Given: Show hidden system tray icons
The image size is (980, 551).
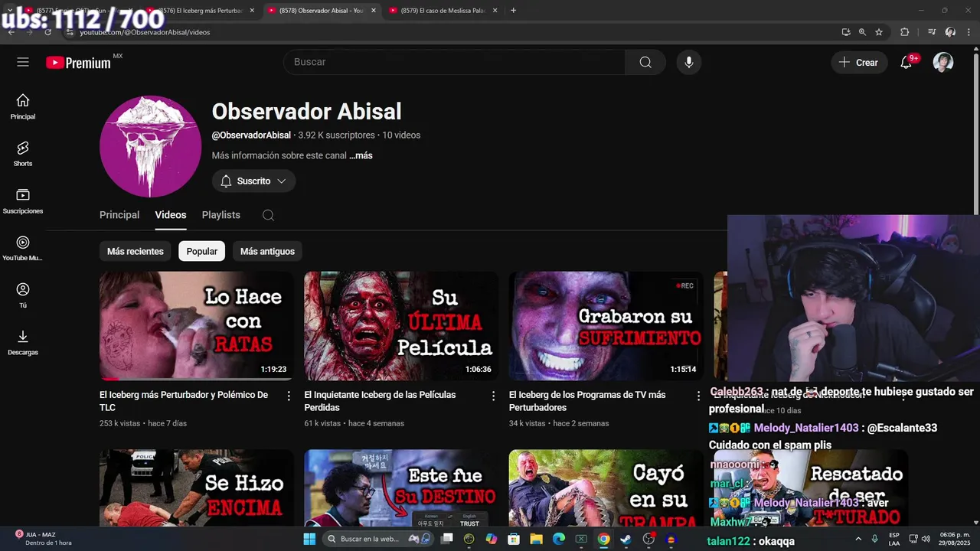Looking at the screenshot, I should (859, 539).
